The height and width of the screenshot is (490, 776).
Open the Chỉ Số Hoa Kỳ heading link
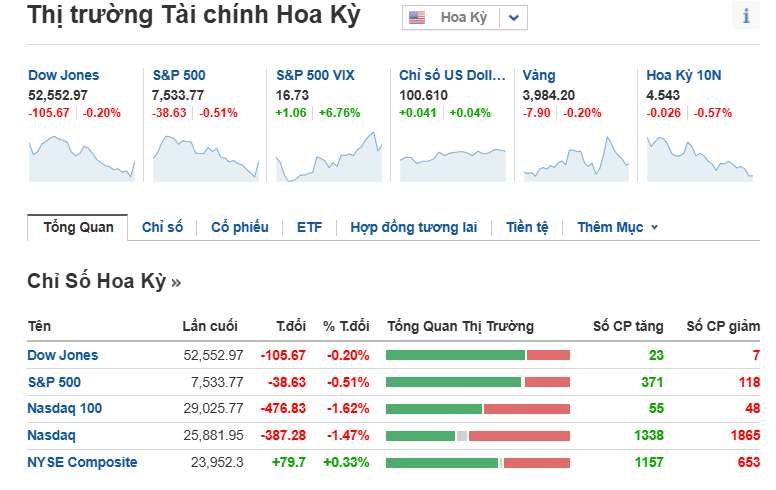coord(104,281)
